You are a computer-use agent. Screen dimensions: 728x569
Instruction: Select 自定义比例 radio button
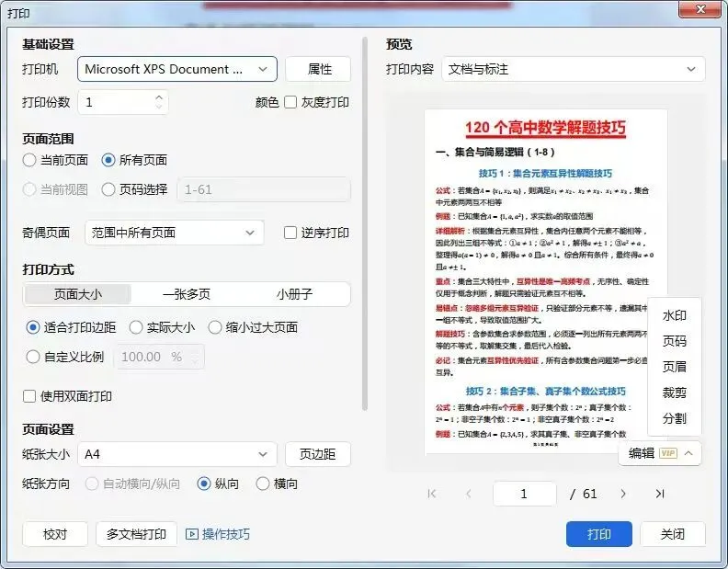tap(32, 357)
